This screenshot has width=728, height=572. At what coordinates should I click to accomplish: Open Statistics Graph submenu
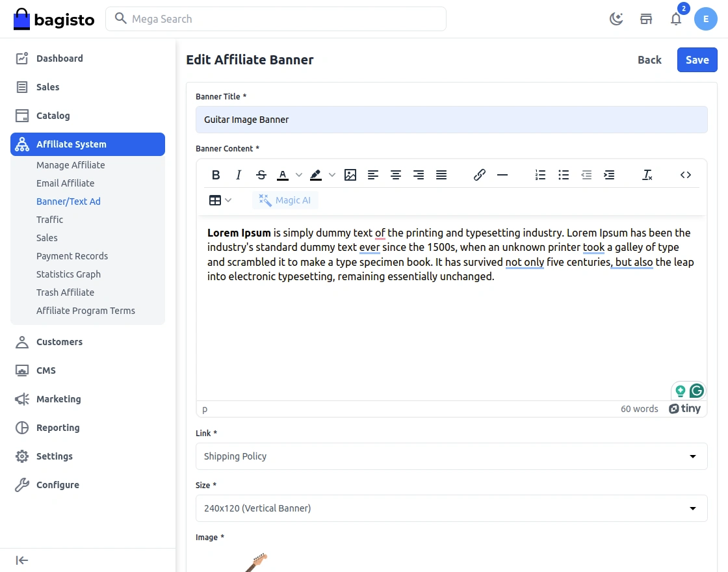point(68,274)
